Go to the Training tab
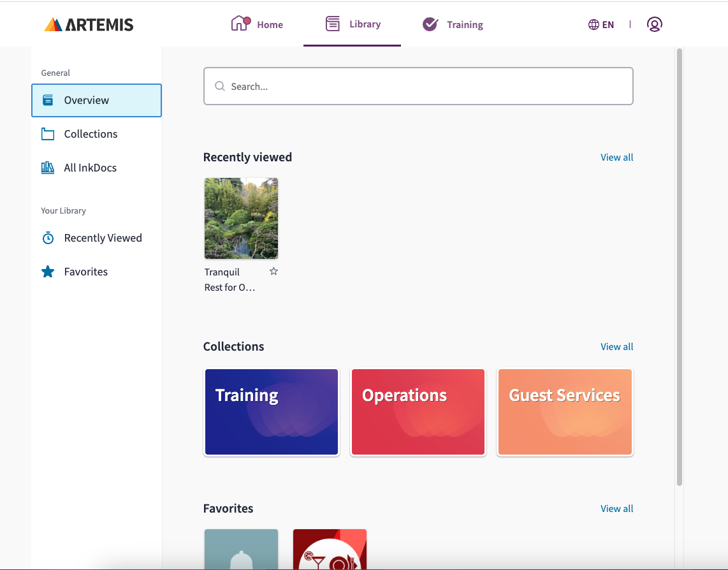This screenshot has height=570, width=728. coord(453,24)
